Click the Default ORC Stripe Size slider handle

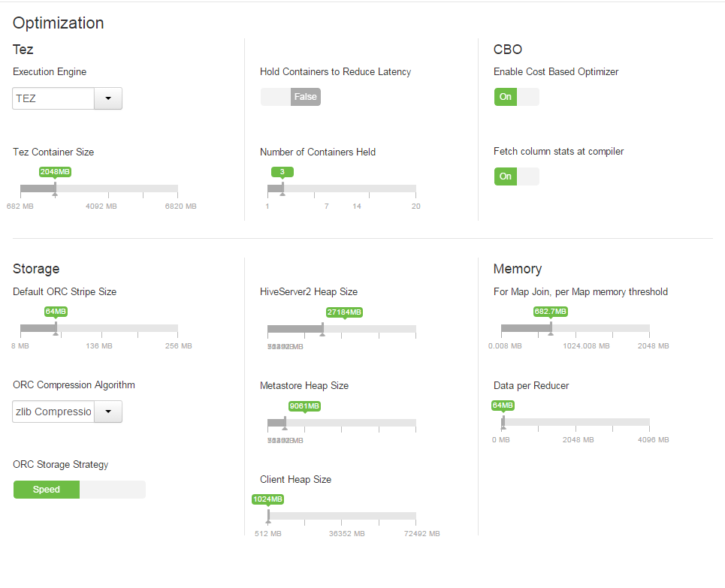(x=55, y=328)
